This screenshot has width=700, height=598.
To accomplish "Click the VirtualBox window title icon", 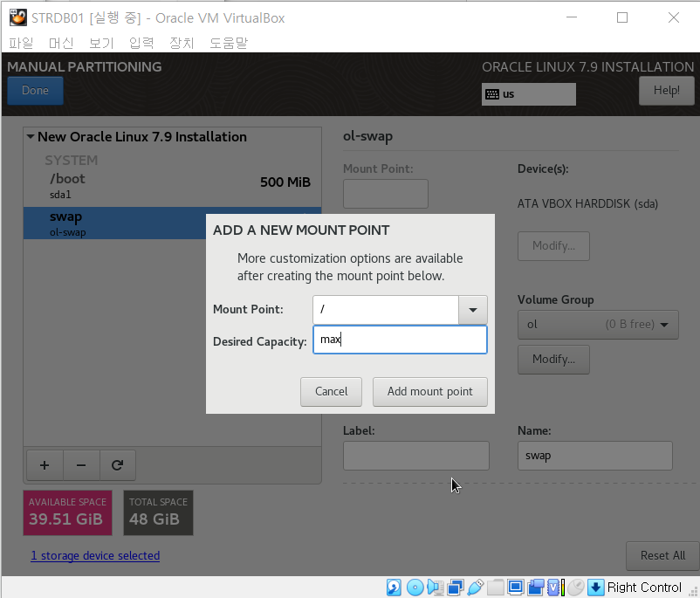I will click(17, 17).
